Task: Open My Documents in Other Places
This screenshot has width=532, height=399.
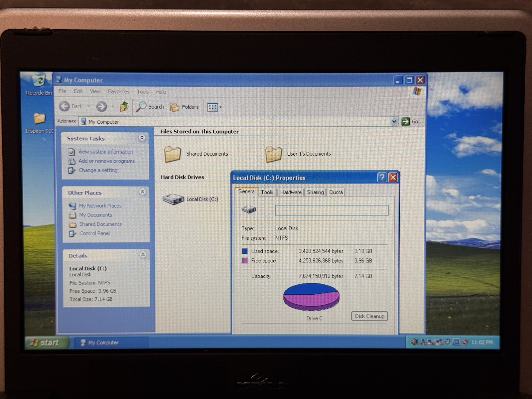Action: coord(95,215)
